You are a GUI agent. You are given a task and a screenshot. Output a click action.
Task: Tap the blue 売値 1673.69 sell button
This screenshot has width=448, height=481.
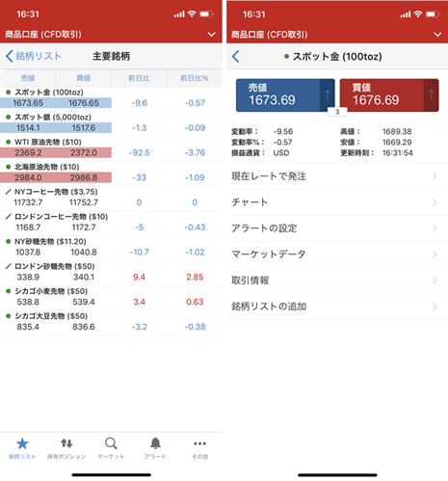pos(285,95)
